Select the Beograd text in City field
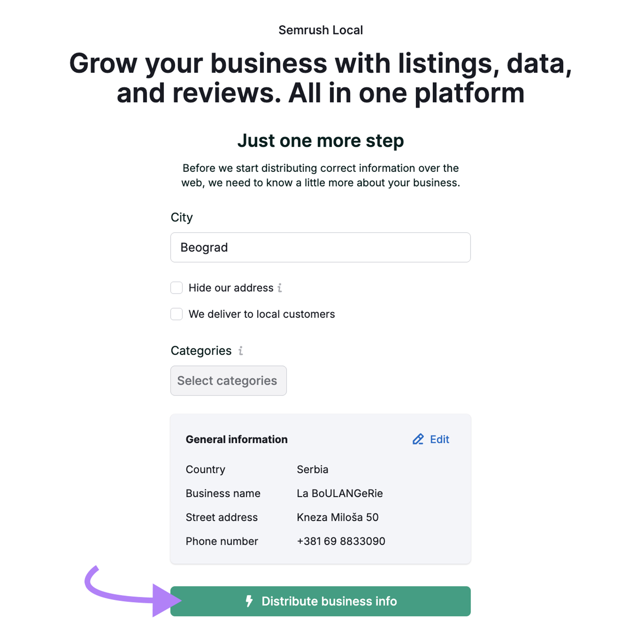 coord(204,247)
